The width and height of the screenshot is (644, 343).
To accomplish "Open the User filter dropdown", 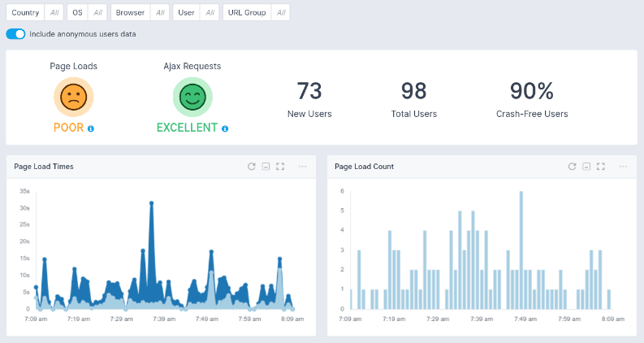I will point(196,13).
